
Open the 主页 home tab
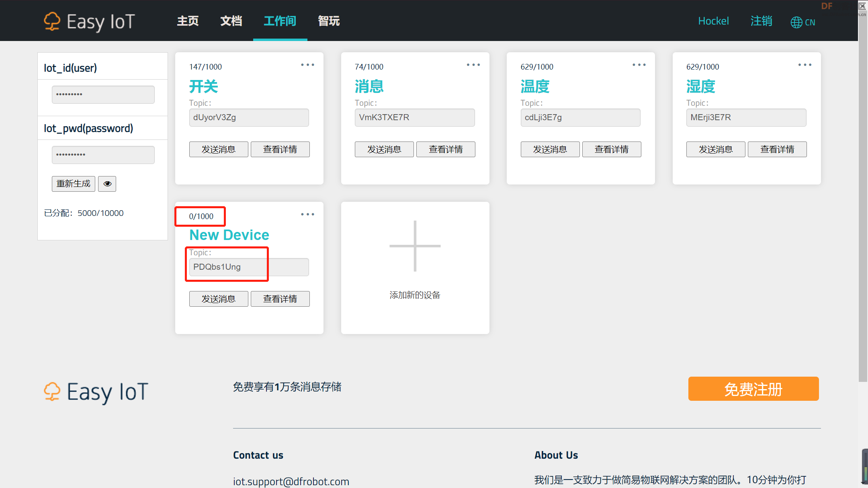click(188, 21)
